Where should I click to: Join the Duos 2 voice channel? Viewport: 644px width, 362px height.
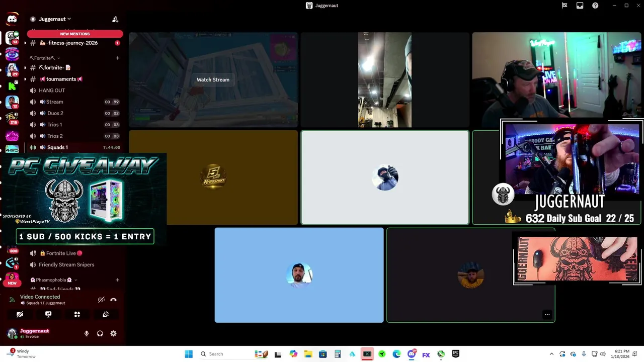click(x=75, y=113)
